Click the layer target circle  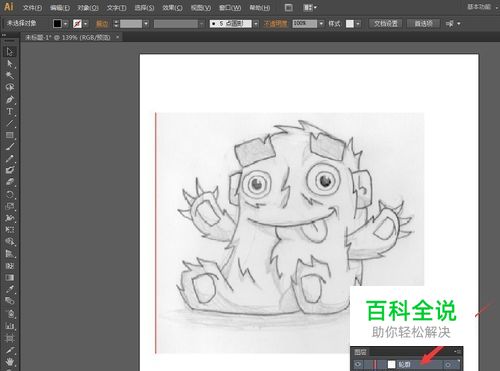pos(448,365)
